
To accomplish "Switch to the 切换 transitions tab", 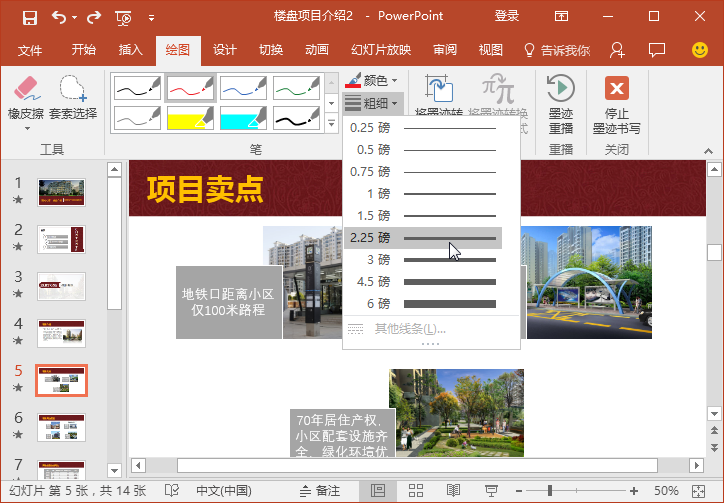I will (x=271, y=50).
